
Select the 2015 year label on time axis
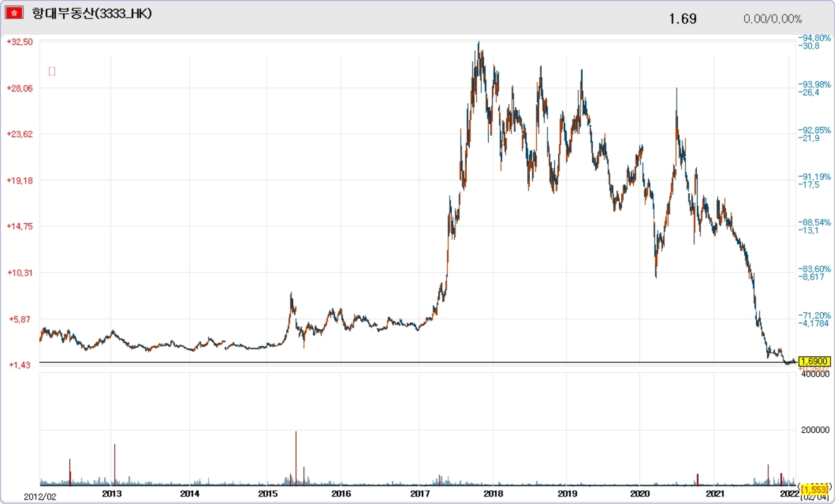coord(267,493)
